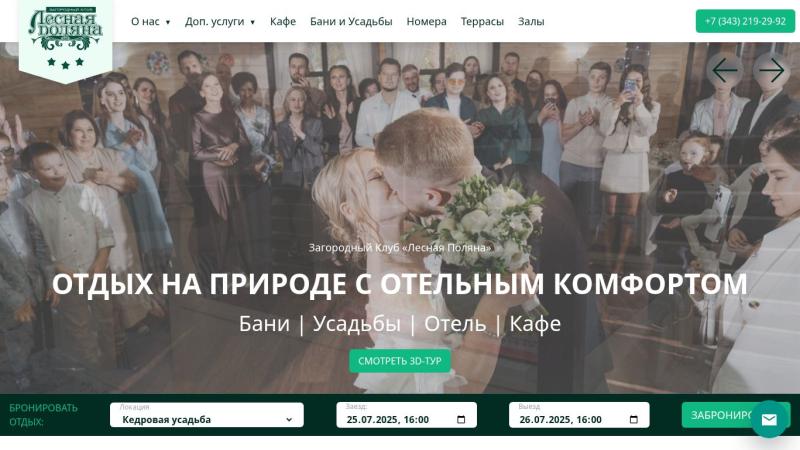Click the СМОТРЕТЬ 3D-ТУР button

[x=400, y=361]
